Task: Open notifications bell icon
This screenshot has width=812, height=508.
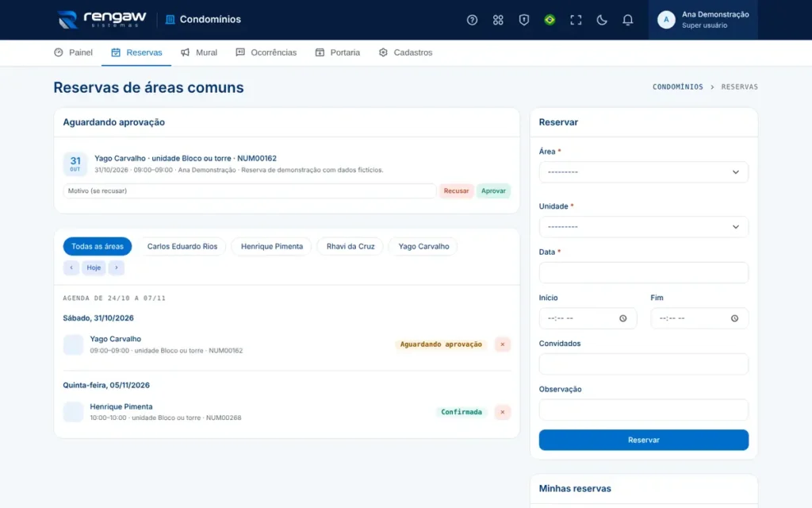Action: click(627, 20)
